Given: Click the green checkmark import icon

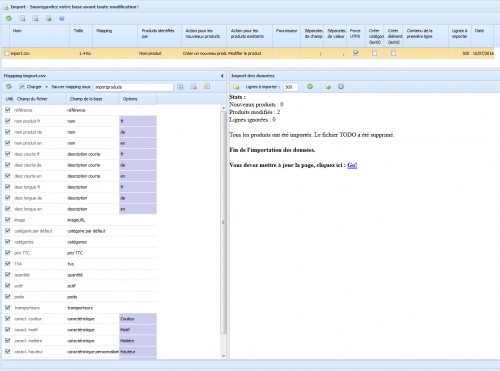Looking at the screenshot, I should [x=310, y=86].
